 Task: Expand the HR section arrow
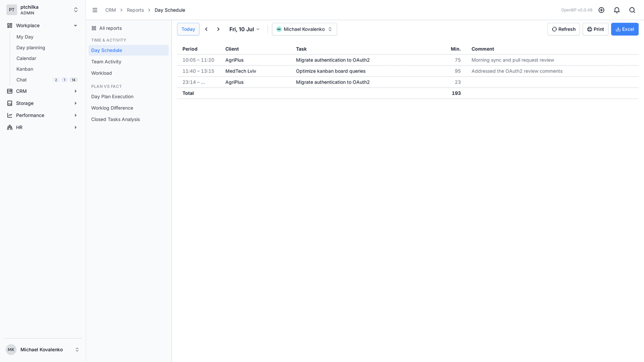[75, 128]
